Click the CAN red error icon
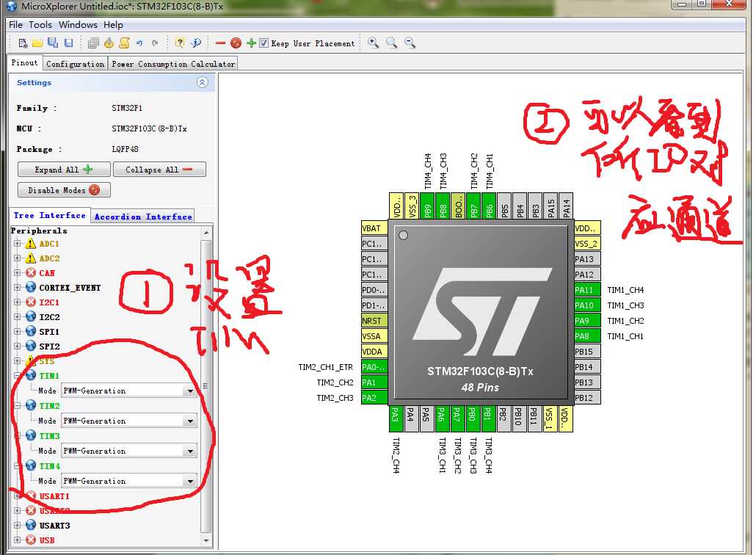The height and width of the screenshot is (555, 756). 31,273
